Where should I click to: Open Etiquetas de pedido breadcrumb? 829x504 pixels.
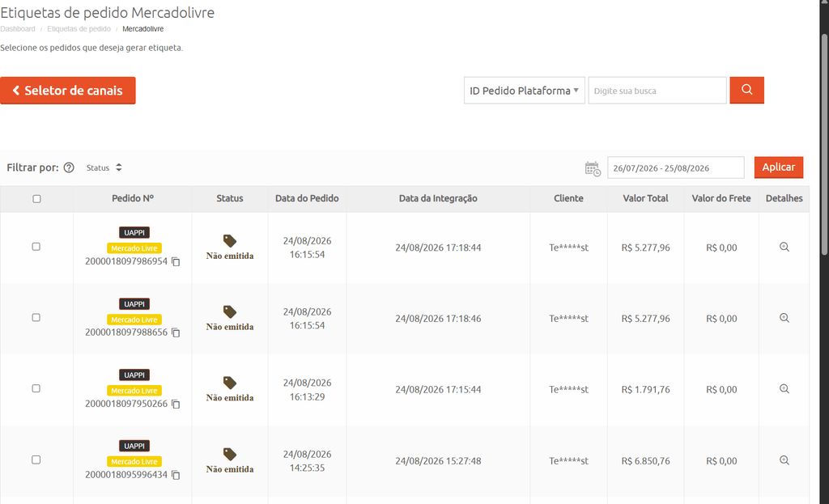[79, 29]
